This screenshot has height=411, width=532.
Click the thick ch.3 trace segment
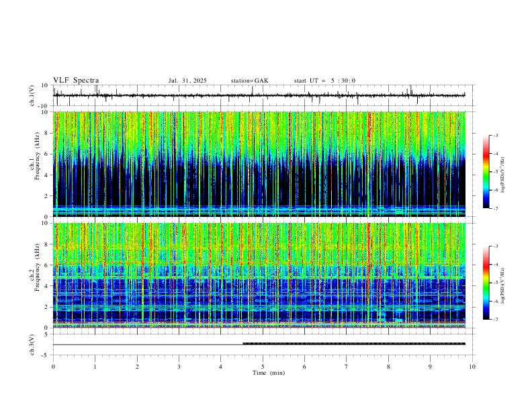(x=354, y=344)
